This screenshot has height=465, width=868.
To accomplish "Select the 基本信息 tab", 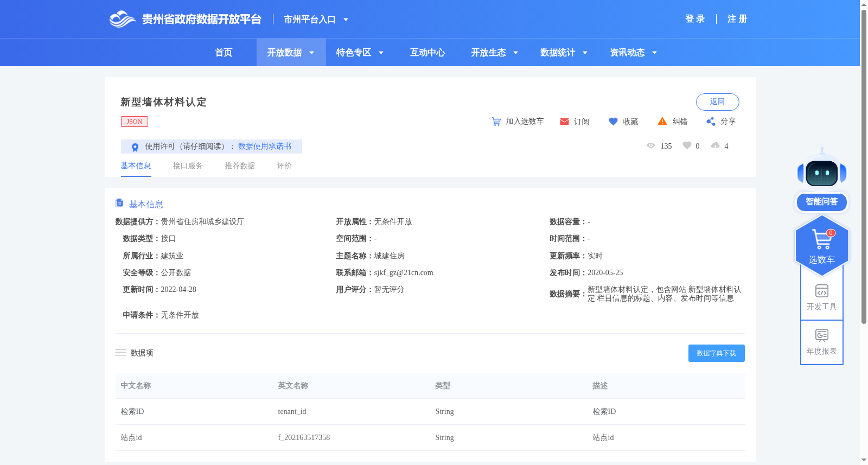I will tap(136, 166).
